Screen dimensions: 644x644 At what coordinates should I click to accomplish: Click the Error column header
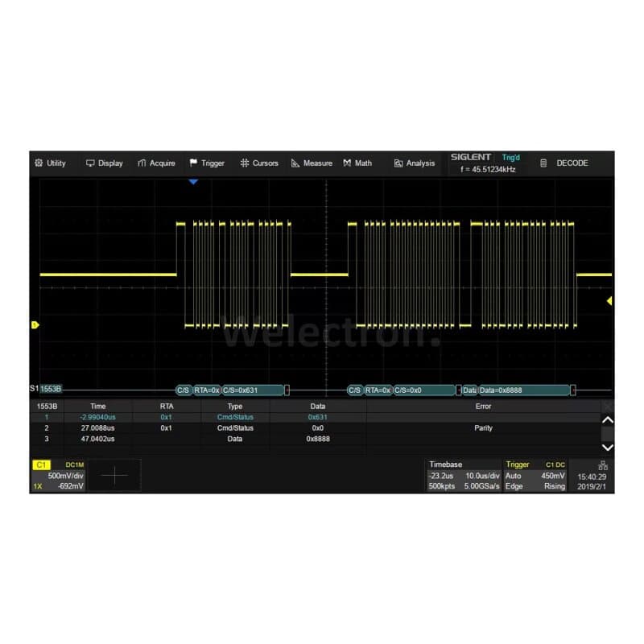pyautogui.click(x=483, y=407)
